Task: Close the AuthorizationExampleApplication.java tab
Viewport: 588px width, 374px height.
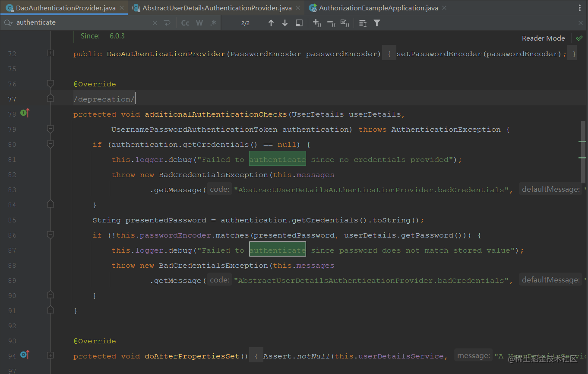Action: [x=444, y=8]
